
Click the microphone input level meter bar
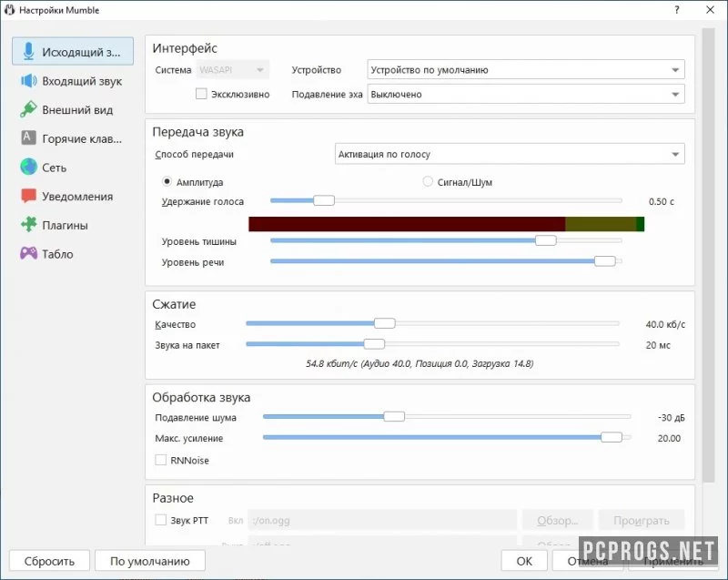point(446,224)
